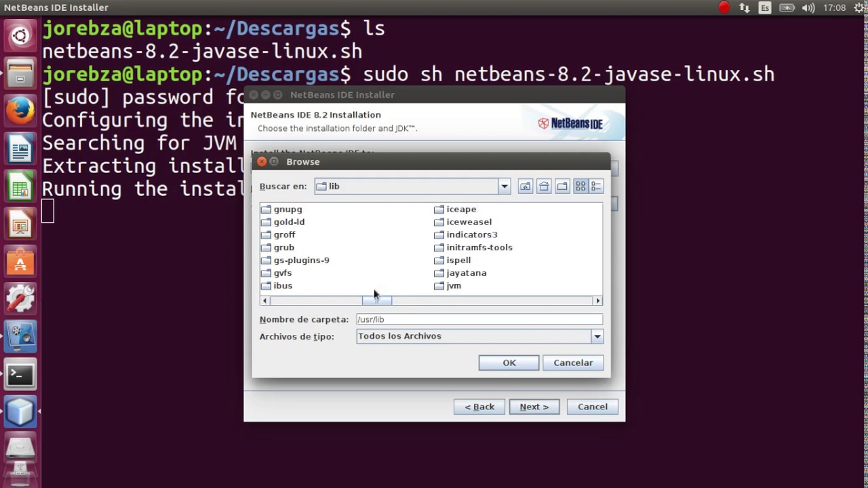Create a new folder in Browse dialog
Screen dimensions: 868x488
coord(562,186)
